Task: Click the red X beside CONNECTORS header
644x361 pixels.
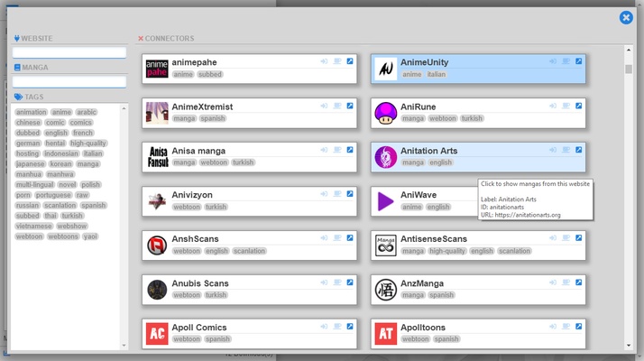Action: [x=141, y=38]
